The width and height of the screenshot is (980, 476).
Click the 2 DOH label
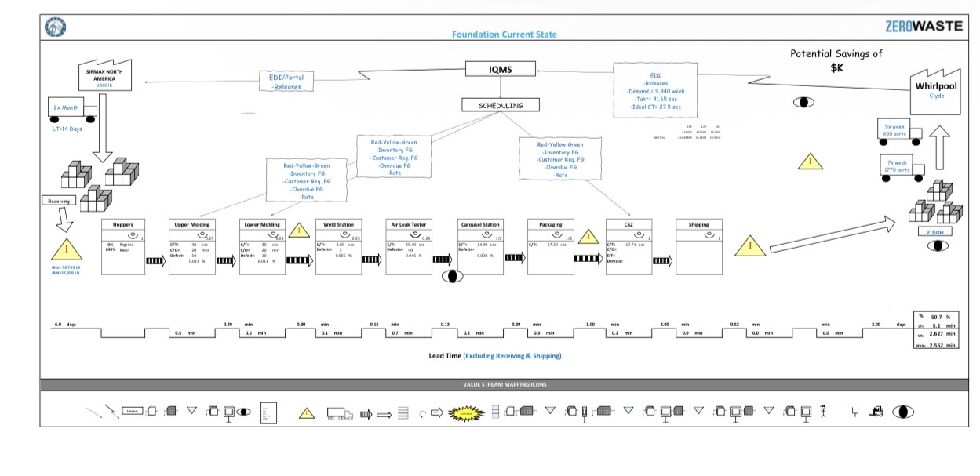pos(936,232)
